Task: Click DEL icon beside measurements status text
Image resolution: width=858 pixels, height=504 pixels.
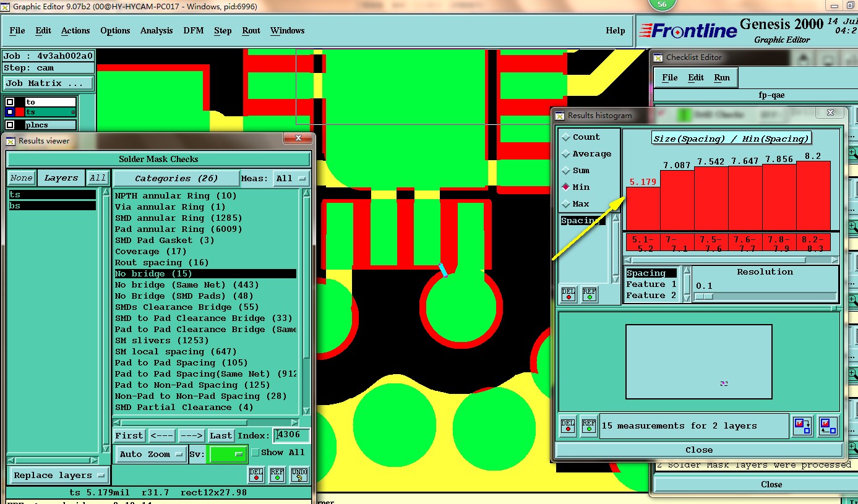Action: [568, 425]
